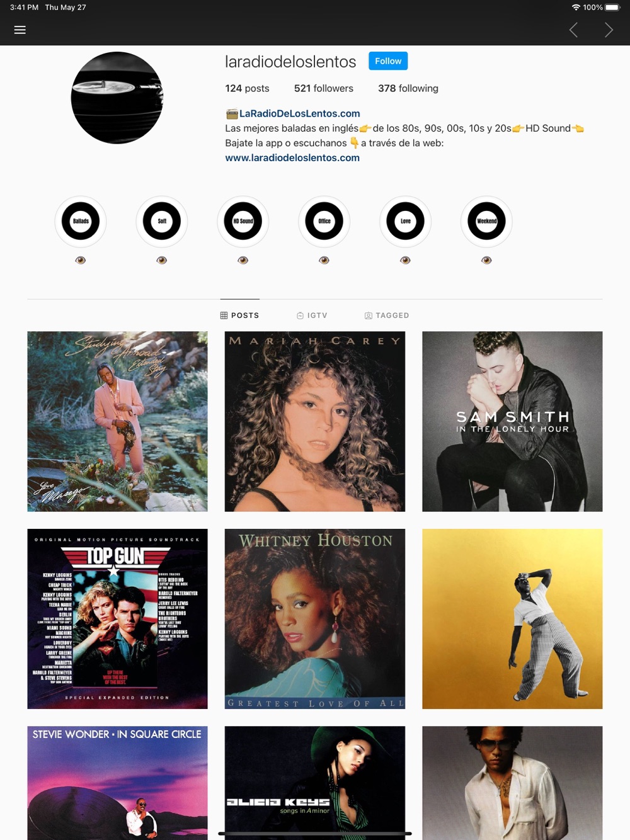Switch to the POSTS tab

pos(239,315)
